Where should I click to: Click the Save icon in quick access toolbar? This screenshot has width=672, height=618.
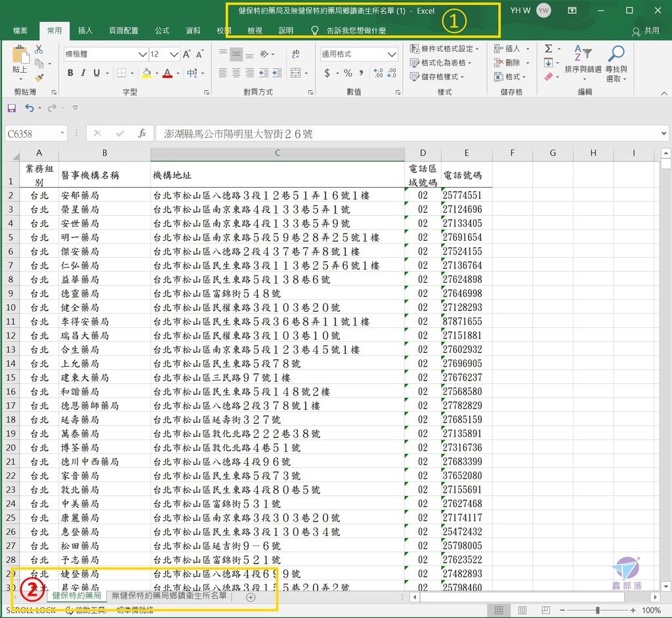coord(11,108)
